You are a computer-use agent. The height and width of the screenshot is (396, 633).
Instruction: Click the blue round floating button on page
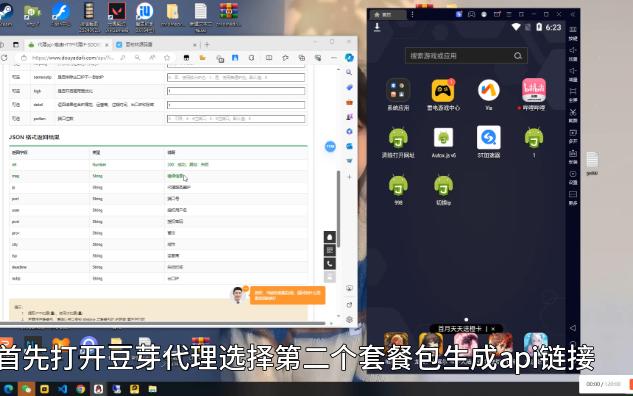coord(330,147)
